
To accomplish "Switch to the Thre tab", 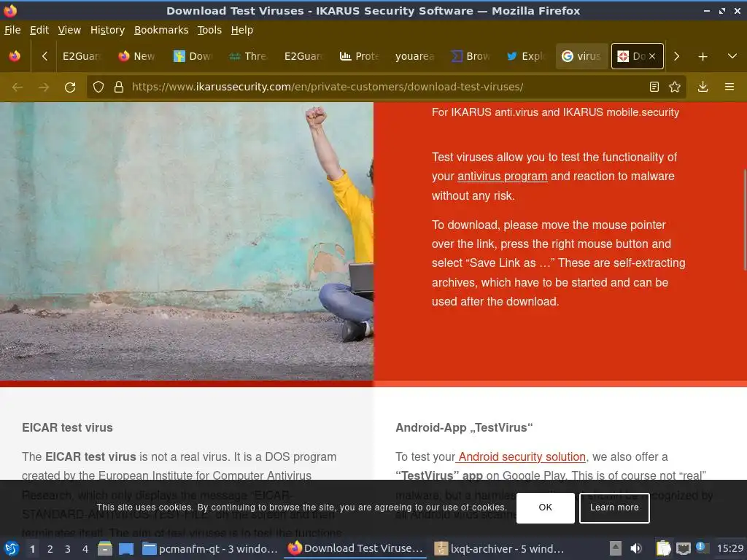I will coord(249,56).
